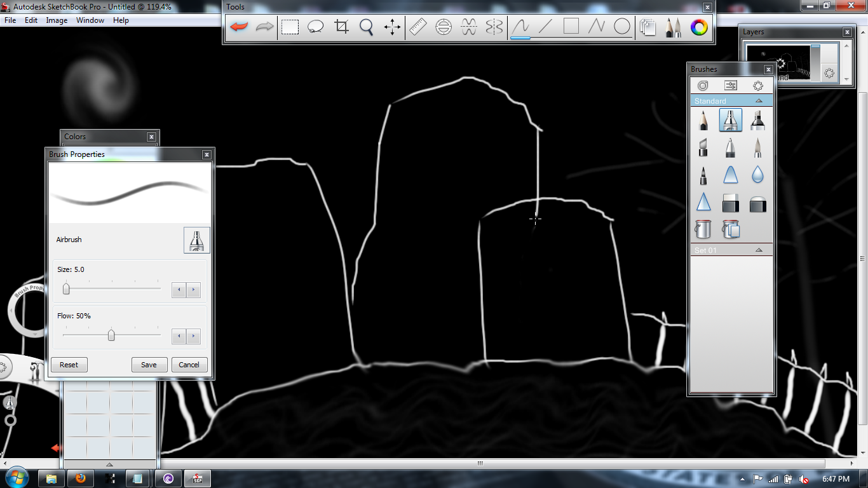Open the Edit menu
Screen dimensions: 868x488
31,20
